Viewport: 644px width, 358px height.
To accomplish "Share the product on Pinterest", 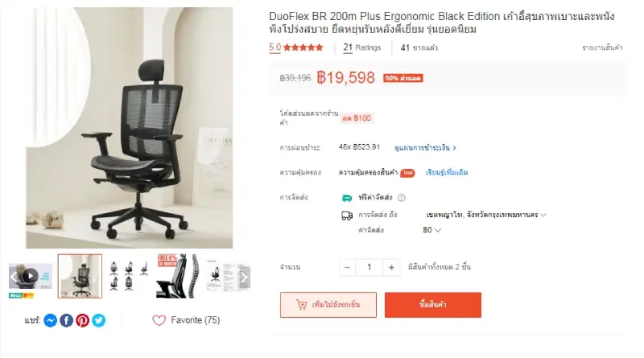I will (x=83, y=320).
